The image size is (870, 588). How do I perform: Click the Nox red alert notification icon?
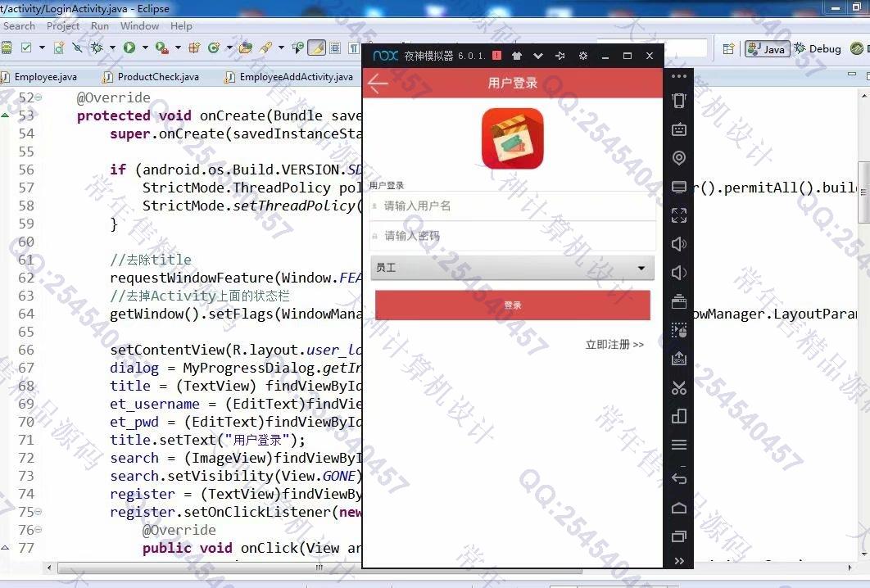tap(496, 56)
